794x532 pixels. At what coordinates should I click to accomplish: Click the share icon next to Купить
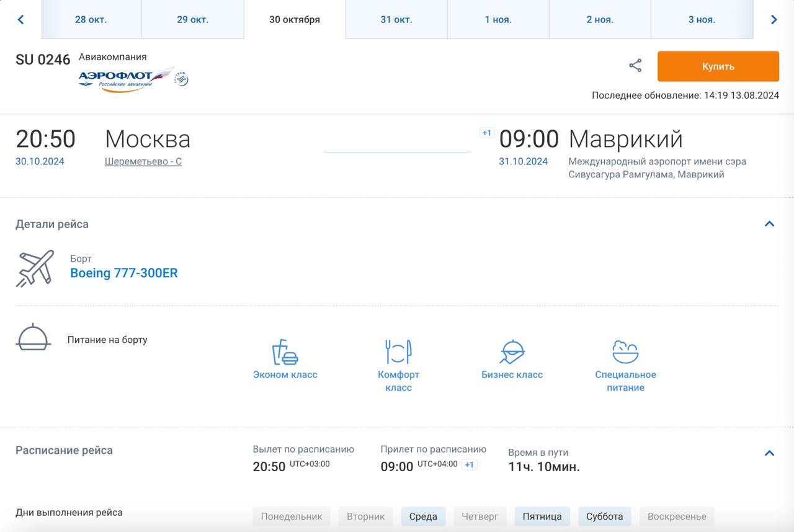click(635, 66)
